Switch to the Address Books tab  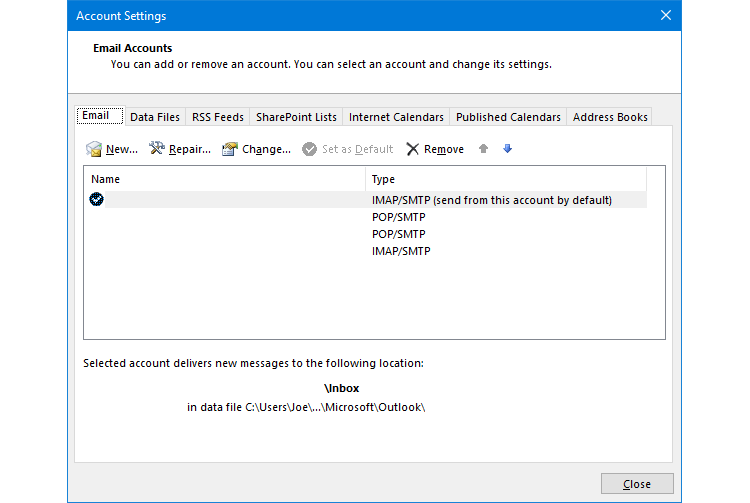(610, 117)
